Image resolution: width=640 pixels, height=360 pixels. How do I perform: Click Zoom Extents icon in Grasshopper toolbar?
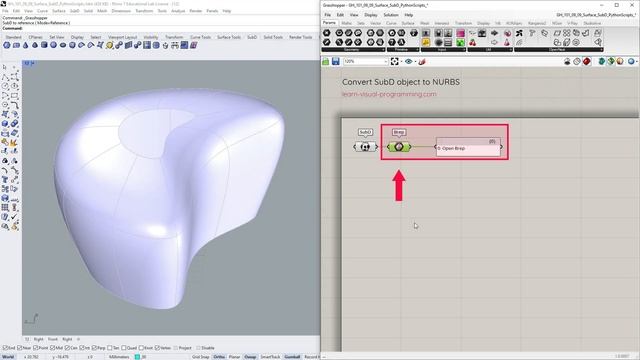[394, 62]
